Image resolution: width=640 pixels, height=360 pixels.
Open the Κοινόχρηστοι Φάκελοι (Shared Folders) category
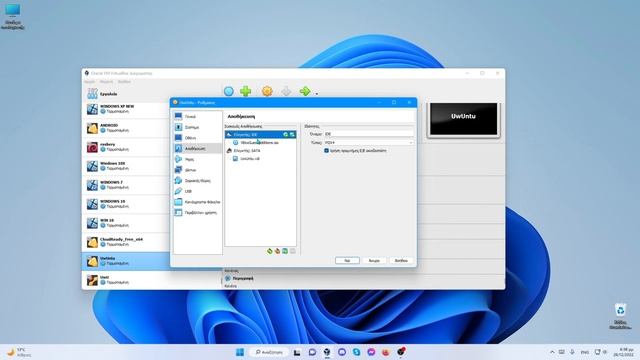click(x=198, y=202)
